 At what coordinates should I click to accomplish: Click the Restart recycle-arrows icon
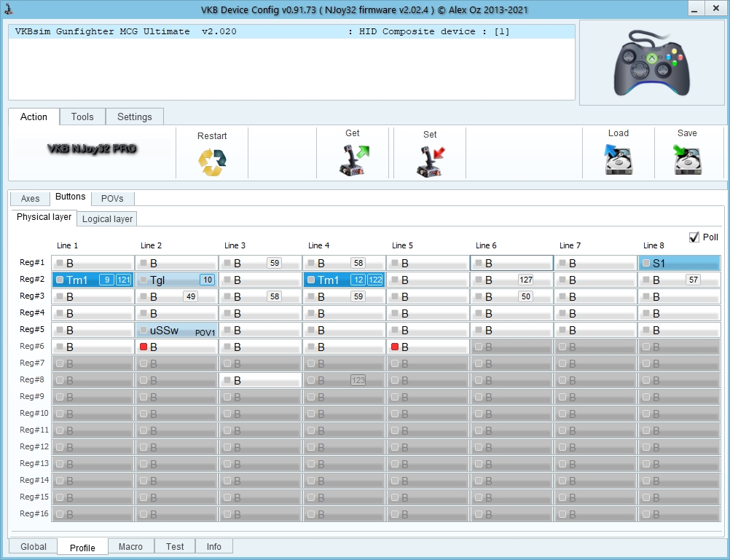point(212,161)
